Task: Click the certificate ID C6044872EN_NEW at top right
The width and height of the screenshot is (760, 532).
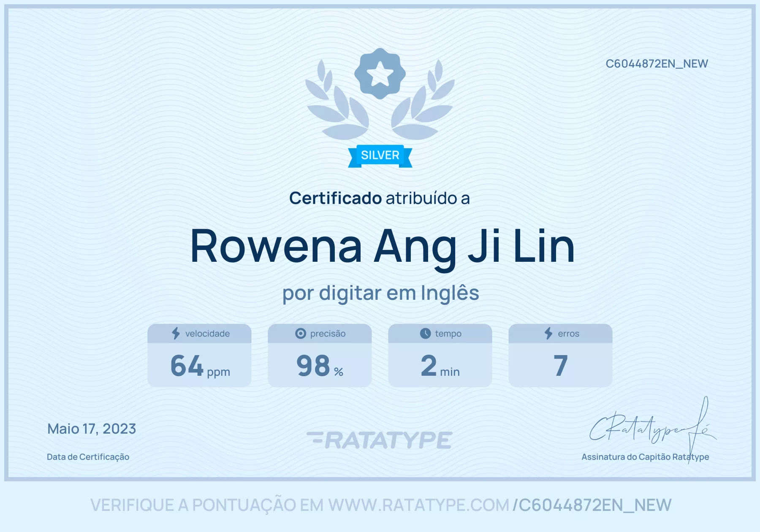Action: tap(657, 64)
